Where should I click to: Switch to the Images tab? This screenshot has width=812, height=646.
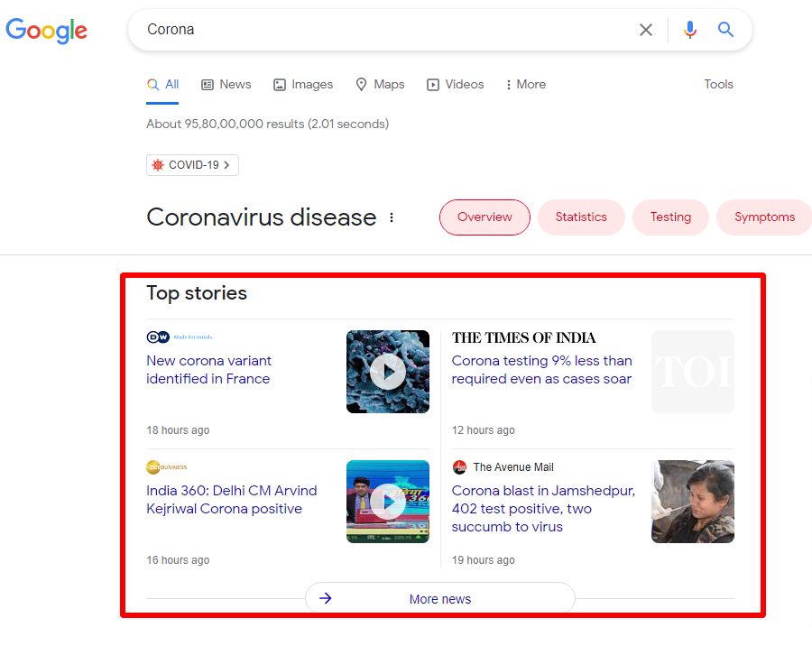coord(303,85)
